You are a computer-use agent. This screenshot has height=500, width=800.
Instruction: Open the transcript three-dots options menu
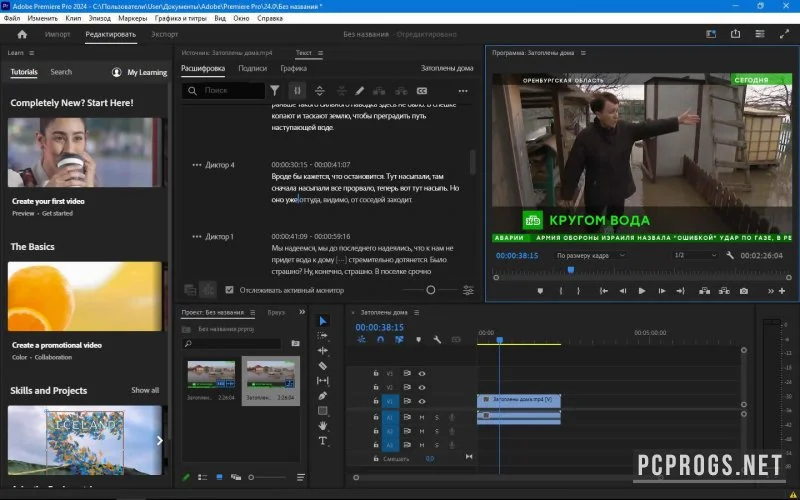pyautogui.click(x=463, y=91)
